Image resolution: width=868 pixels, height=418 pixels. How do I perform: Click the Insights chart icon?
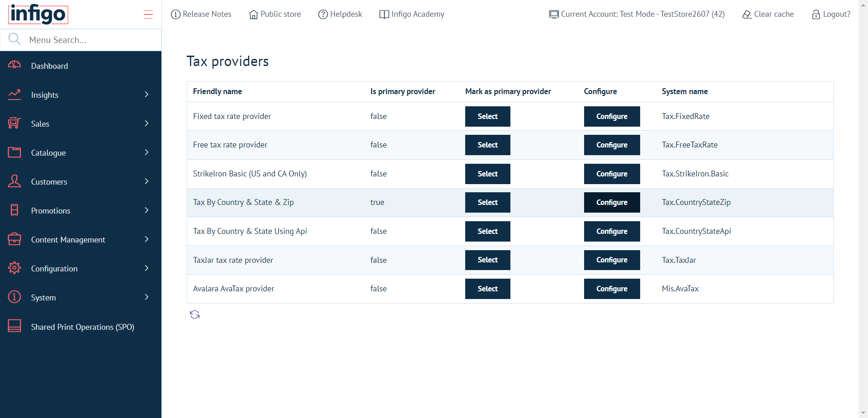pos(14,95)
